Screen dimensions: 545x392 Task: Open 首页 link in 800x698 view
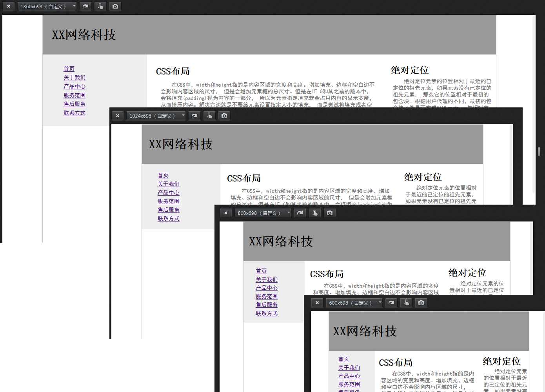pos(261,271)
